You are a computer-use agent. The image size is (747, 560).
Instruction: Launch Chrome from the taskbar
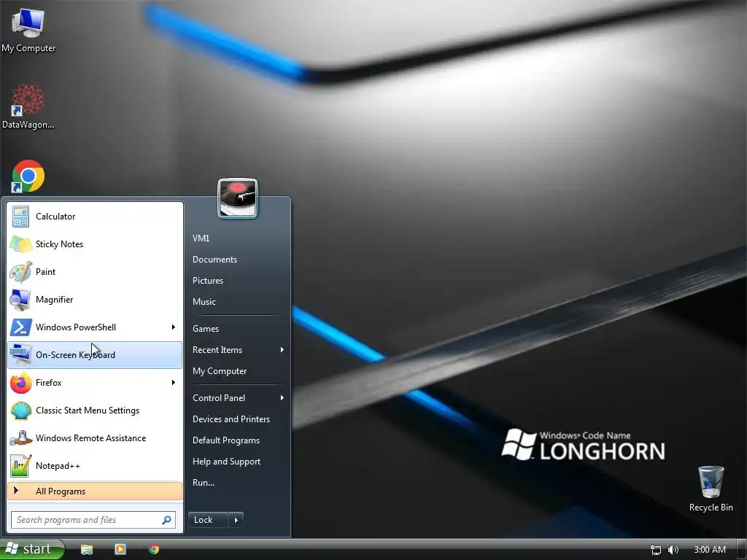tap(153, 549)
